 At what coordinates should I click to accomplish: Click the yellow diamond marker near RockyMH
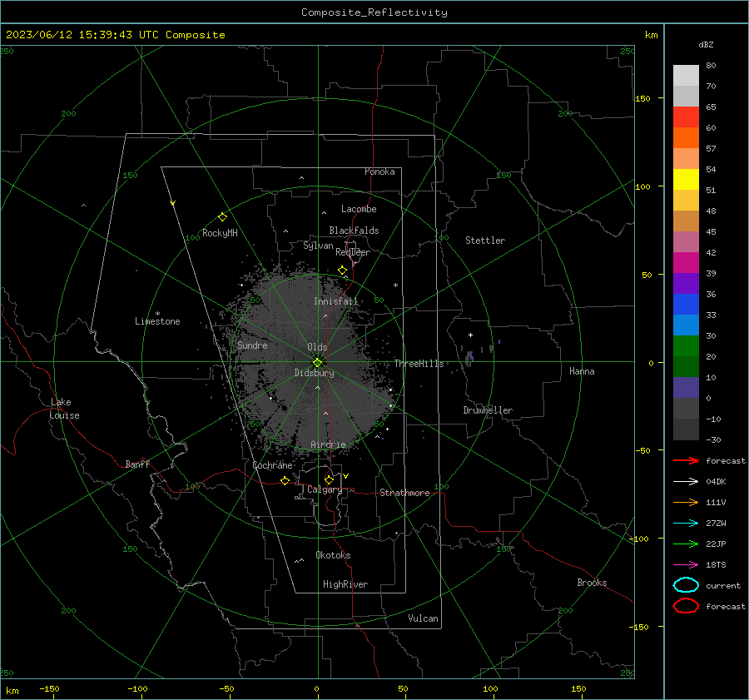tap(222, 217)
